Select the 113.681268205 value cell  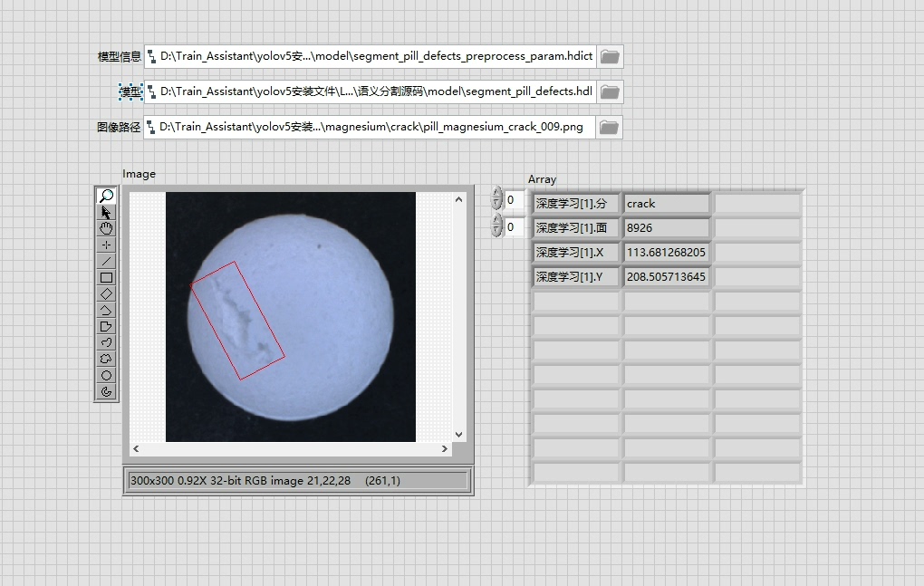click(667, 253)
